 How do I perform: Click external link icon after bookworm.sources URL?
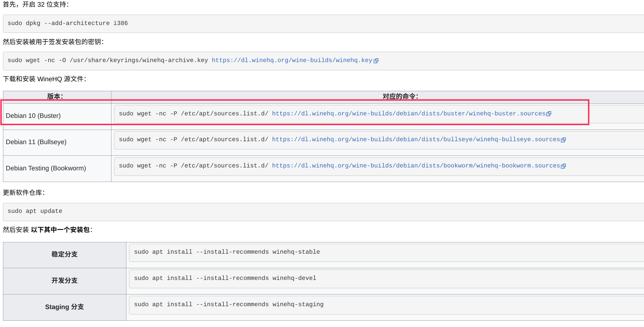click(563, 166)
